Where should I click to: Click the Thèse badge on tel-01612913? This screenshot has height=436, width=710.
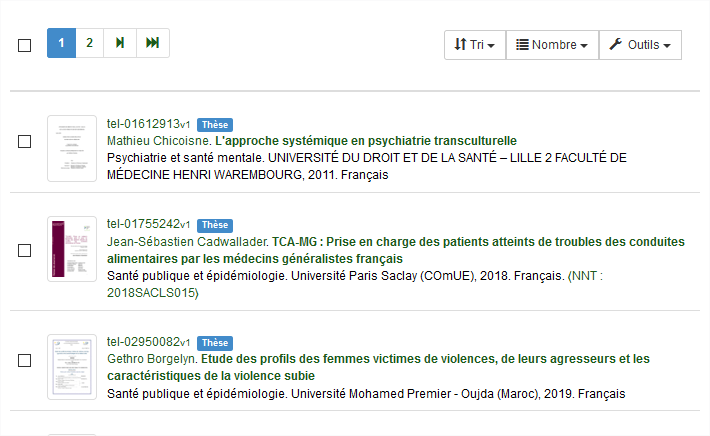point(215,125)
